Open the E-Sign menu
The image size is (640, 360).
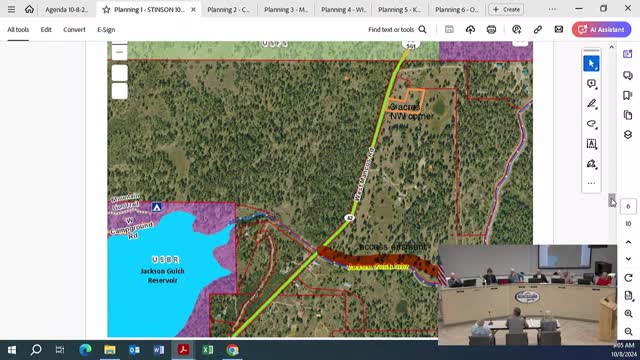click(x=106, y=29)
